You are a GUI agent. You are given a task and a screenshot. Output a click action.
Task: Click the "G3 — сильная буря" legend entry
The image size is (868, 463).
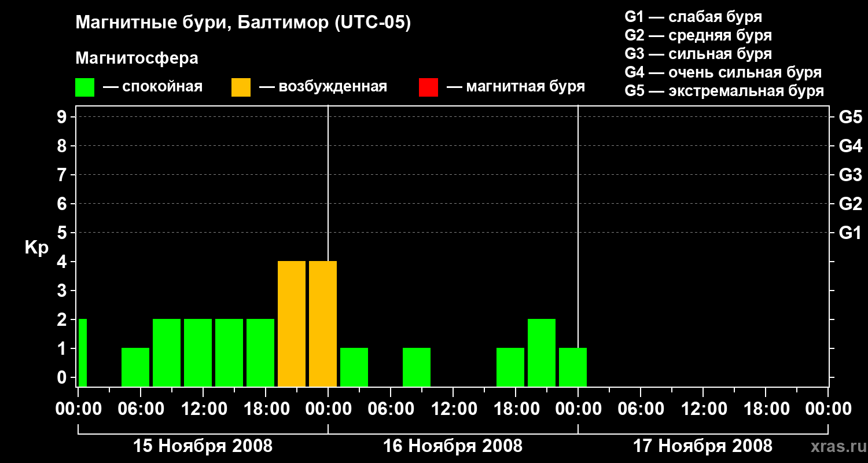[x=698, y=54]
